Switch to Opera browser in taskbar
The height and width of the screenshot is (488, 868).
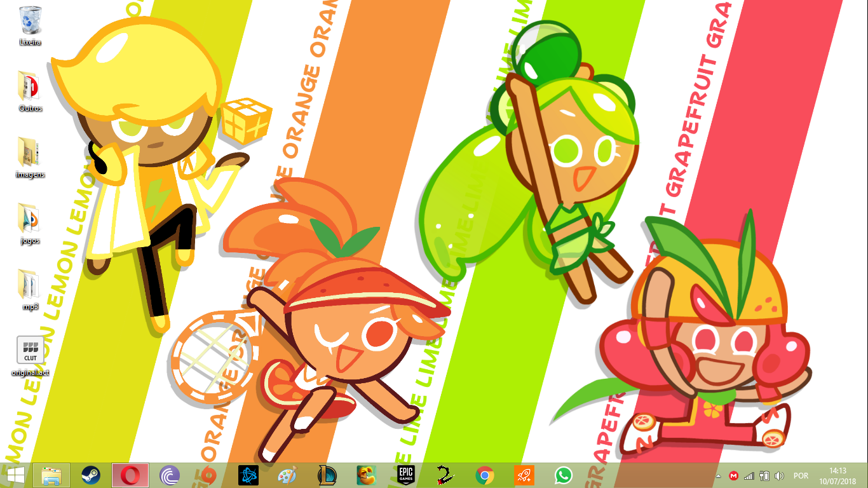[x=130, y=475]
